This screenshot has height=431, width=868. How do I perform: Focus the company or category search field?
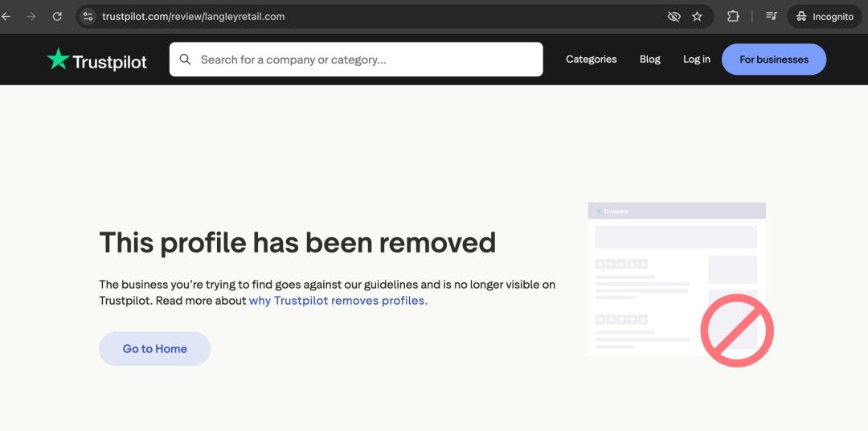tap(356, 60)
